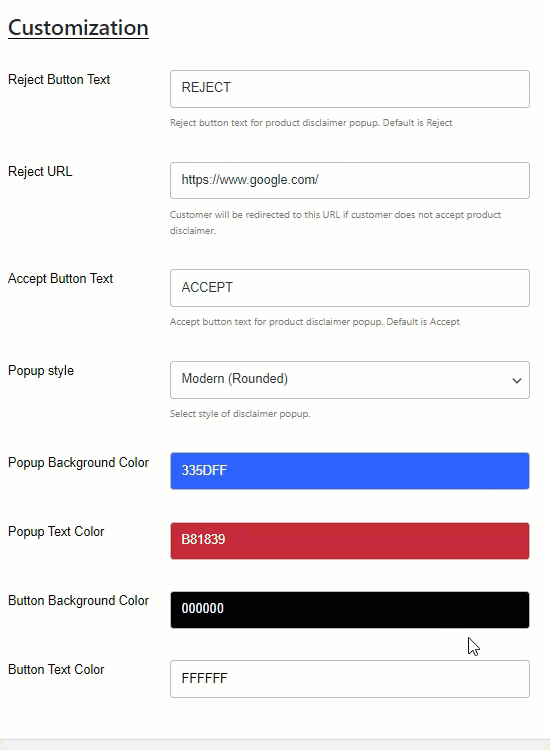Open the black Button Background Color swatch 000000
The width and height of the screenshot is (550, 750).
coord(350,610)
